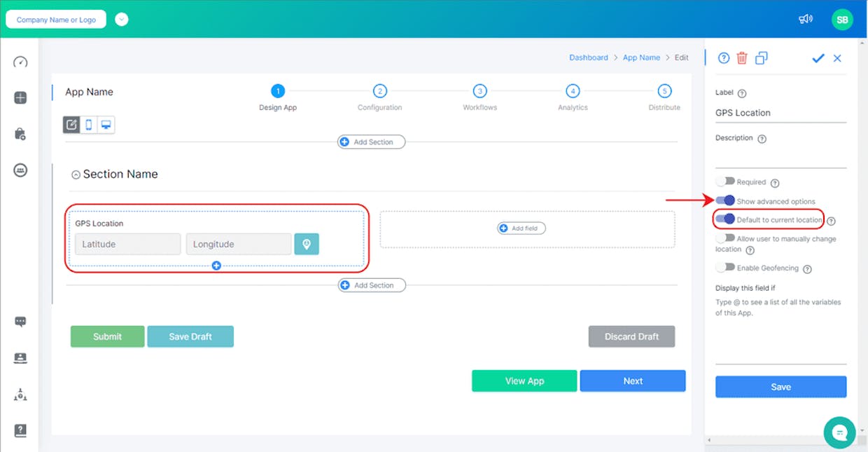
Task: Expand the dropdown next to Company Name
Action: (x=122, y=20)
